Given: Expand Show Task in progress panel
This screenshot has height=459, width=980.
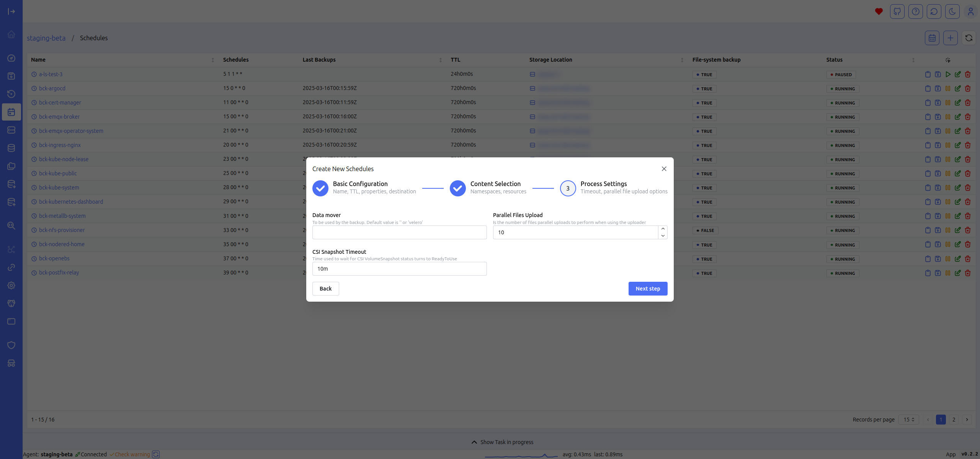Looking at the screenshot, I should (502, 442).
